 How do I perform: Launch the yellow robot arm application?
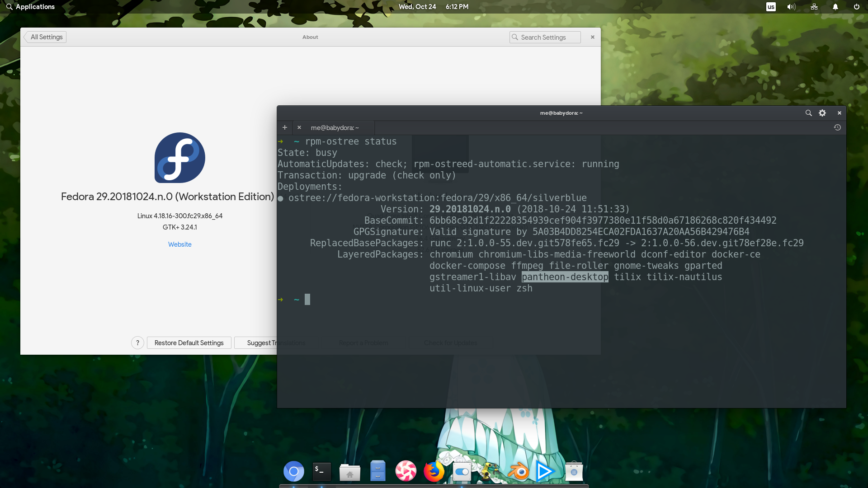pyautogui.click(x=490, y=471)
